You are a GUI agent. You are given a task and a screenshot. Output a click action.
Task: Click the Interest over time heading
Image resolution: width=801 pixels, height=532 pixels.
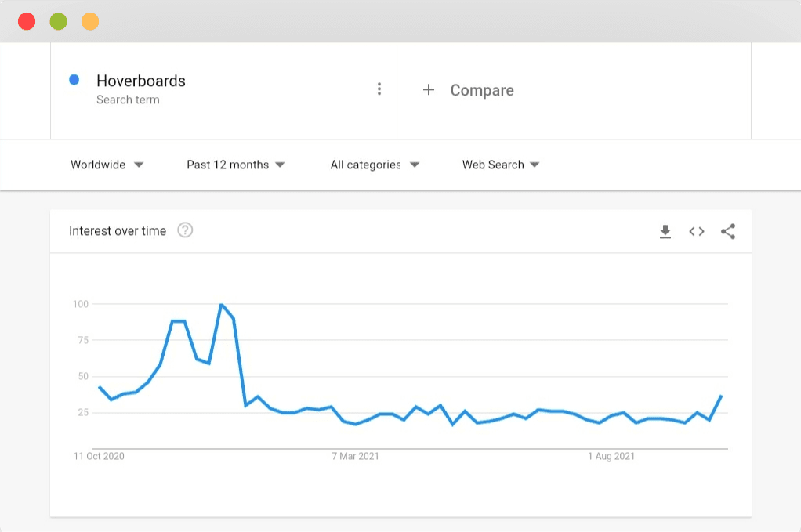[x=118, y=231]
